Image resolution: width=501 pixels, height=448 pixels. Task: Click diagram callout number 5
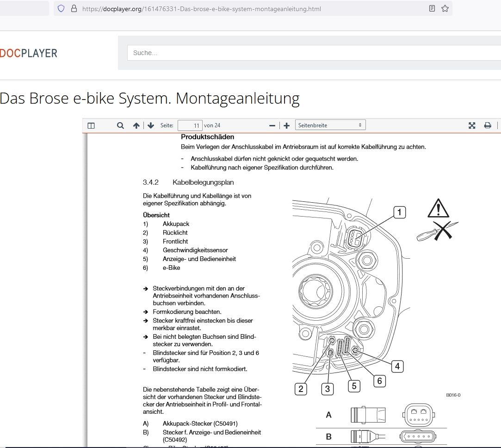click(354, 386)
